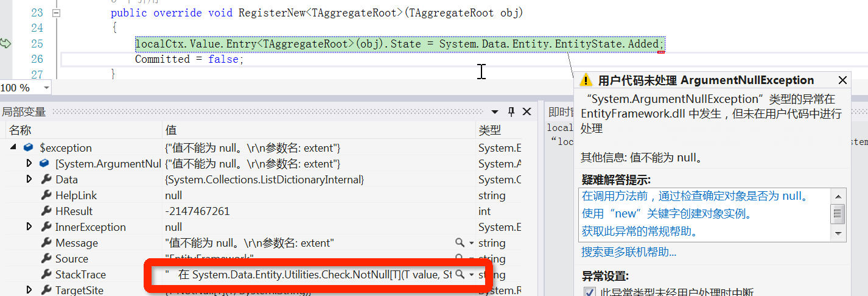Click the warning icon in exception popup

point(586,80)
